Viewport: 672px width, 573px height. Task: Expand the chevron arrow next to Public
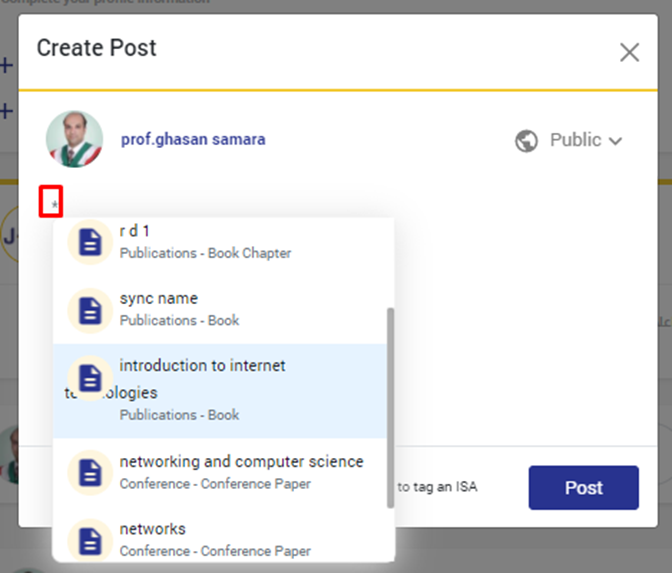pyautogui.click(x=615, y=141)
